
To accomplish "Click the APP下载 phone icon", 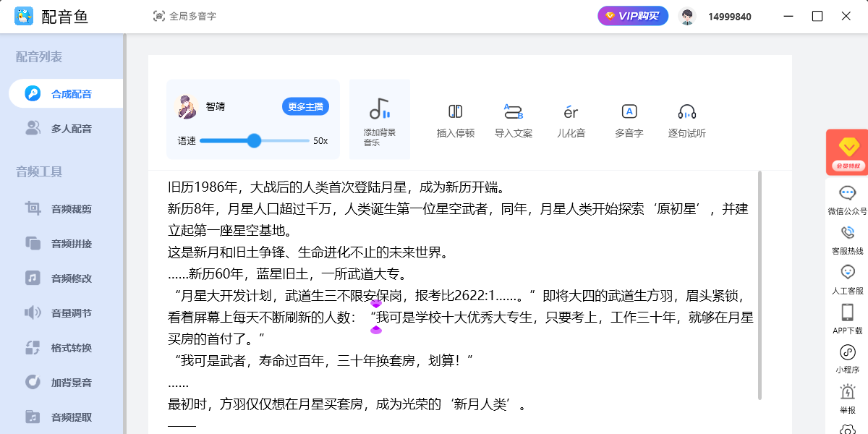I will coord(848,312).
